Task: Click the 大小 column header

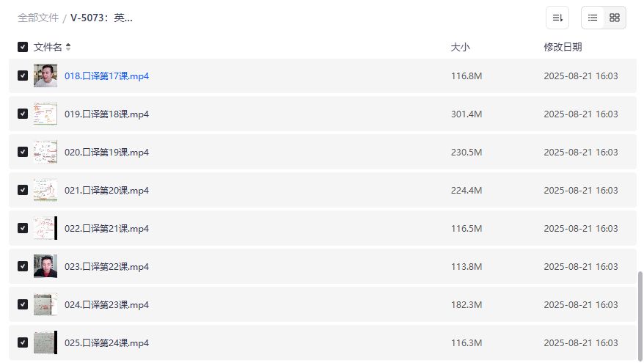Action: [460, 47]
